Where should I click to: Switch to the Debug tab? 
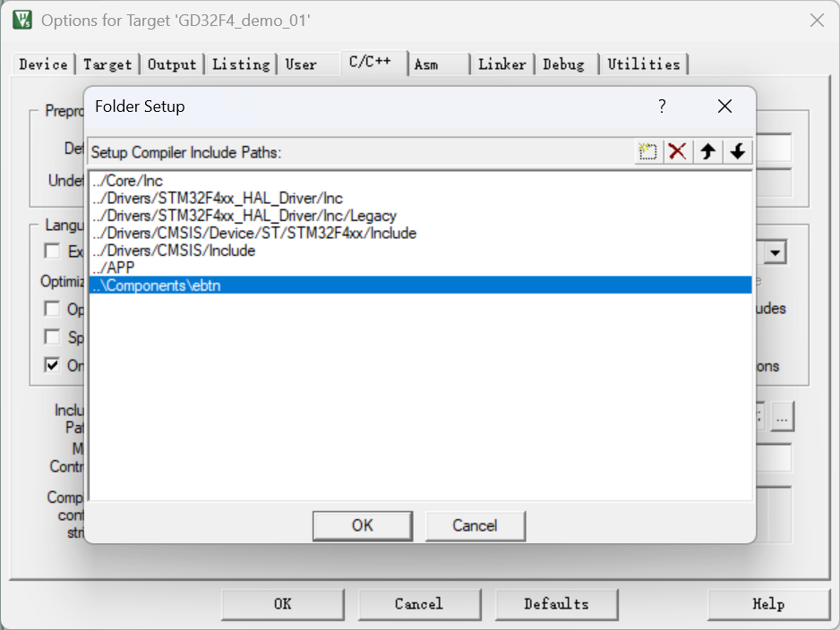tap(563, 64)
